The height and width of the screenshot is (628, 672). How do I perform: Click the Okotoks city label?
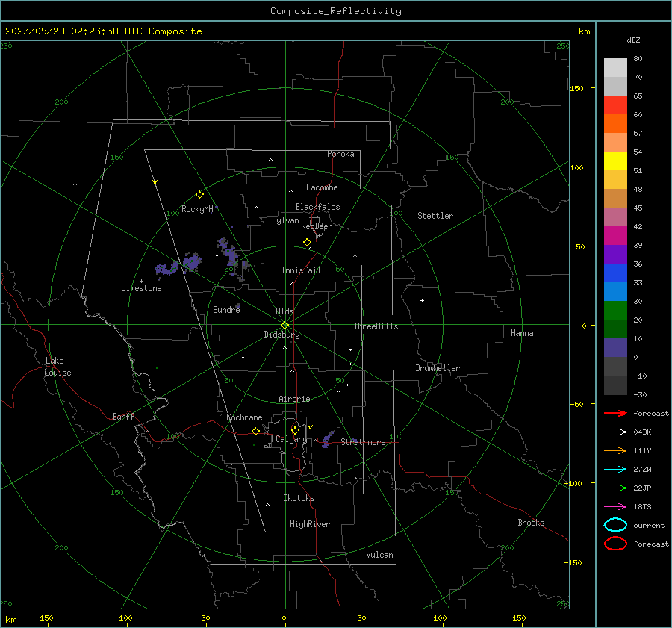click(299, 498)
